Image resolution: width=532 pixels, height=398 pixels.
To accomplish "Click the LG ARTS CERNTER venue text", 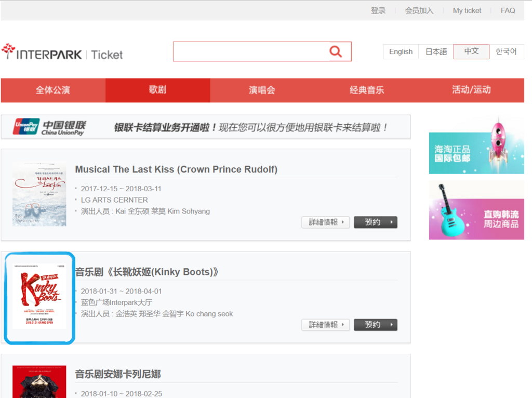I will tap(114, 200).
